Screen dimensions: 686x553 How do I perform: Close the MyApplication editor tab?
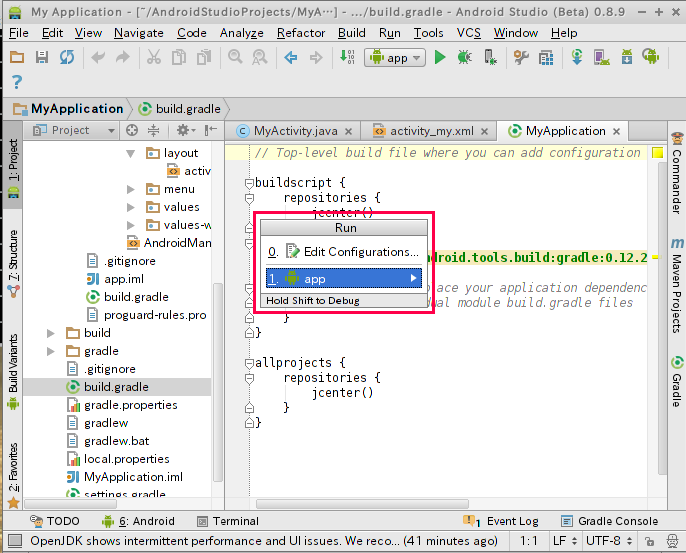point(616,131)
